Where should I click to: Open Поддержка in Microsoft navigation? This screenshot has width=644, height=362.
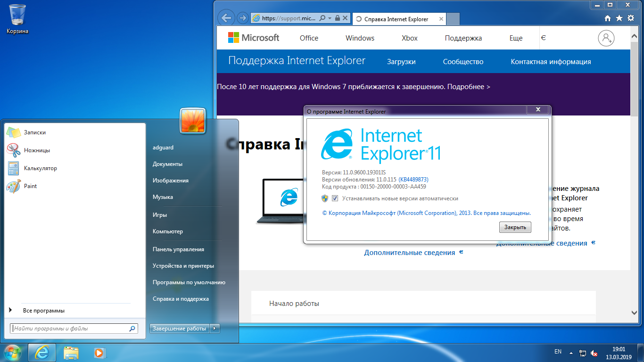click(x=463, y=38)
